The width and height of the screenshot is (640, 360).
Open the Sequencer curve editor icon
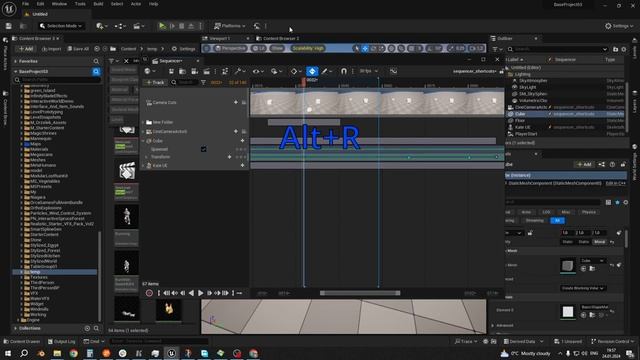tap(393, 71)
